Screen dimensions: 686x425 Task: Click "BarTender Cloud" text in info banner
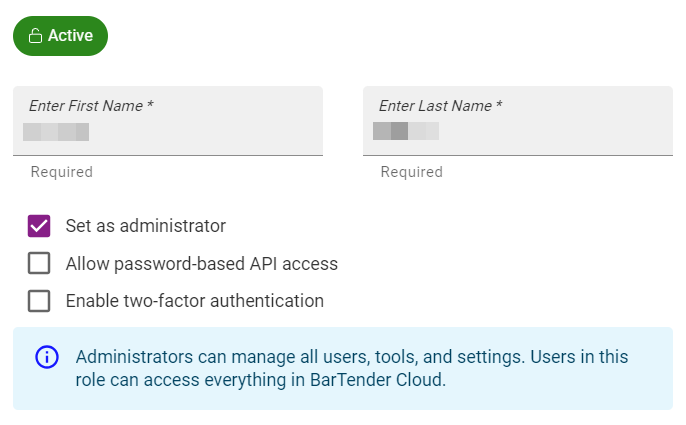[x=376, y=380]
